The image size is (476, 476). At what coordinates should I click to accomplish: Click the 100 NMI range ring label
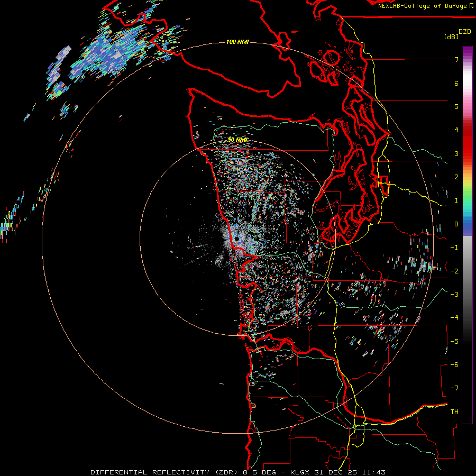point(237,42)
